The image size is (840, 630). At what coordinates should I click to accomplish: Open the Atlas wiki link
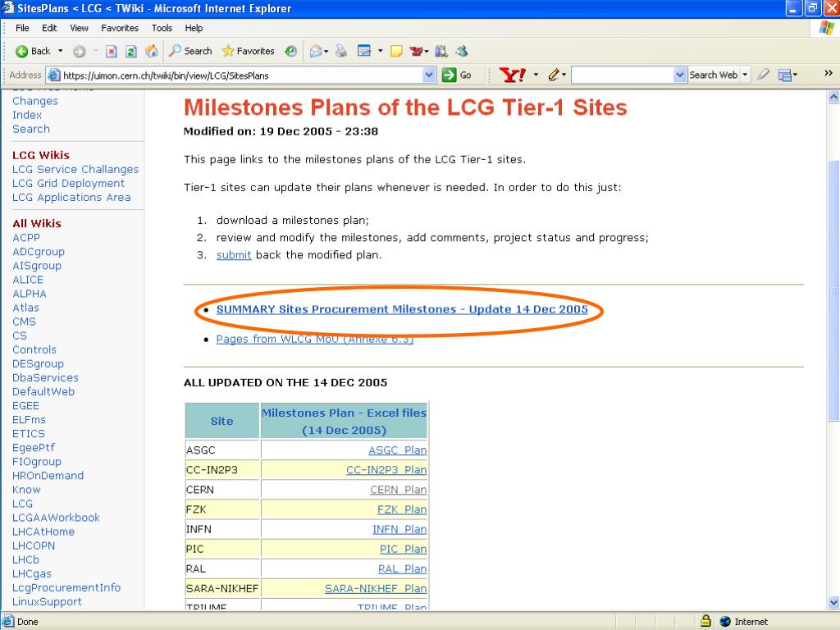[x=25, y=308]
